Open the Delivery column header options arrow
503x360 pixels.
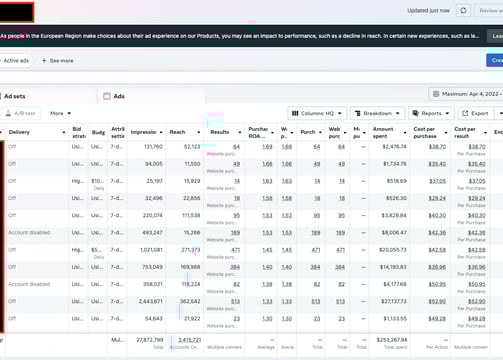(x=64, y=132)
